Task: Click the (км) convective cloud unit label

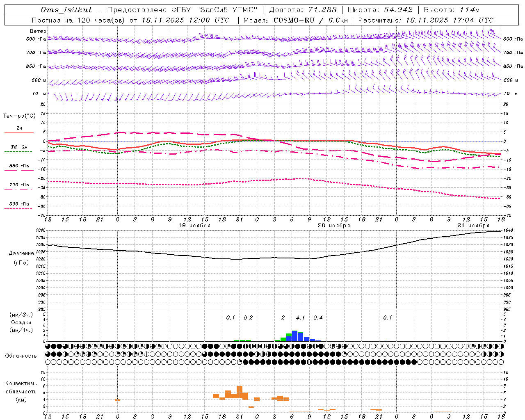Action: click(21, 399)
